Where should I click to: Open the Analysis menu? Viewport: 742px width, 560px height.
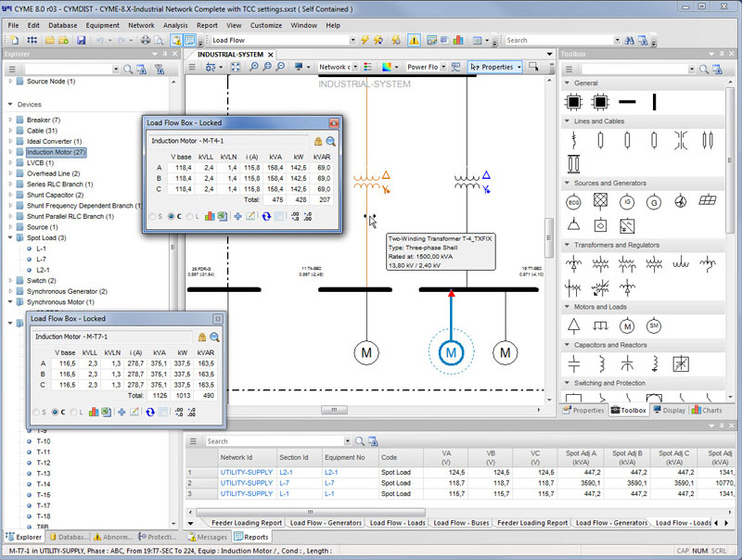[175, 25]
